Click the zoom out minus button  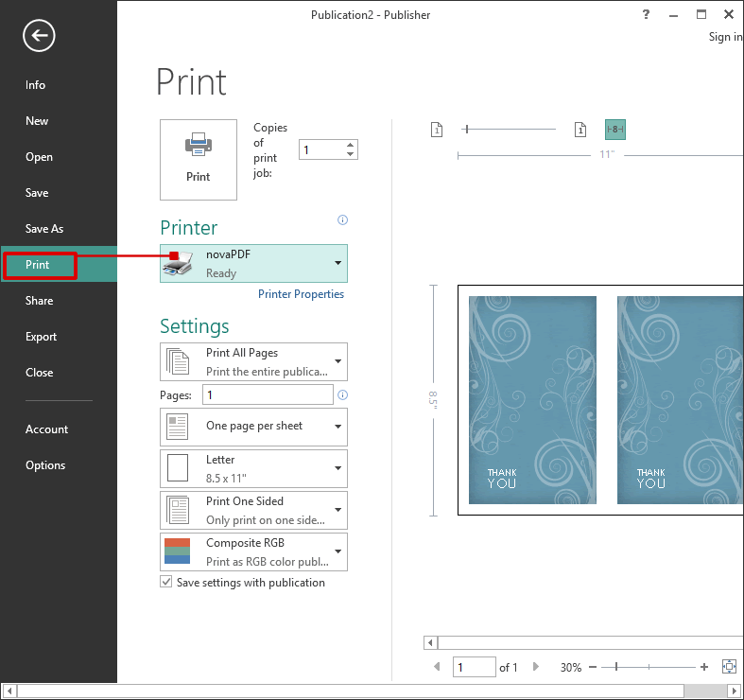593,667
